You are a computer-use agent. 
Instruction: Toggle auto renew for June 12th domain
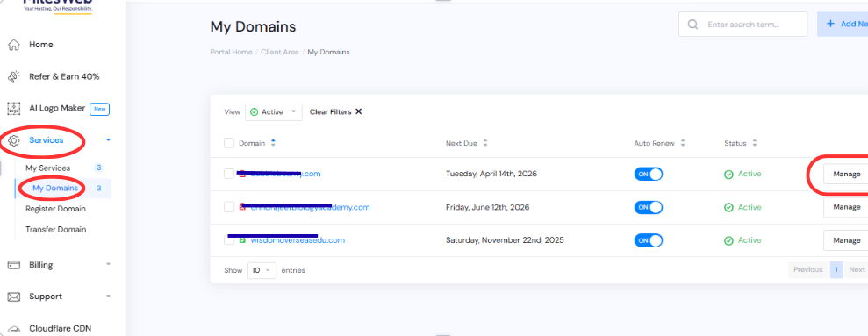(x=649, y=207)
